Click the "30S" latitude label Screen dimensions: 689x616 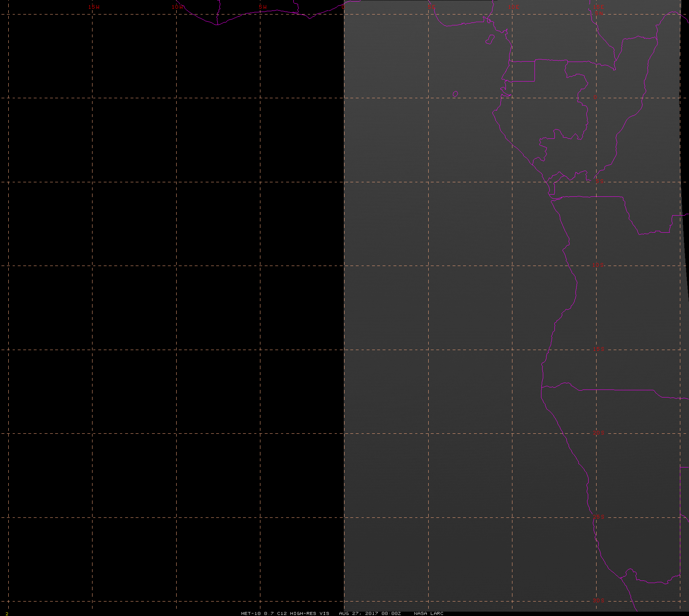point(599,600)
